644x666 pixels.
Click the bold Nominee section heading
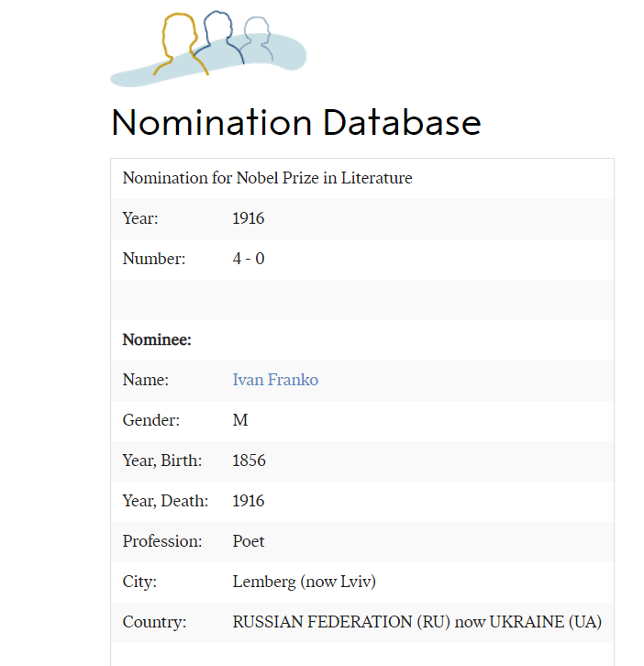coord(157,339)
